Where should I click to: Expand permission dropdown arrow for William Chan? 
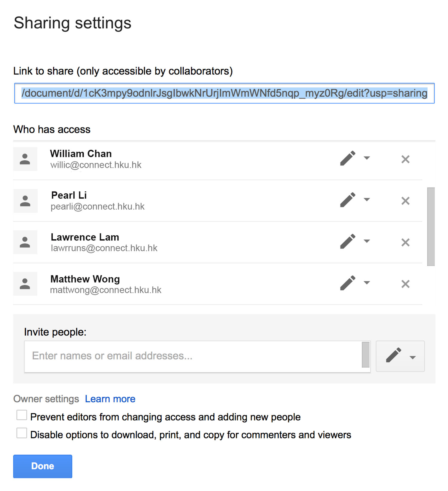(x=367, y=158)
